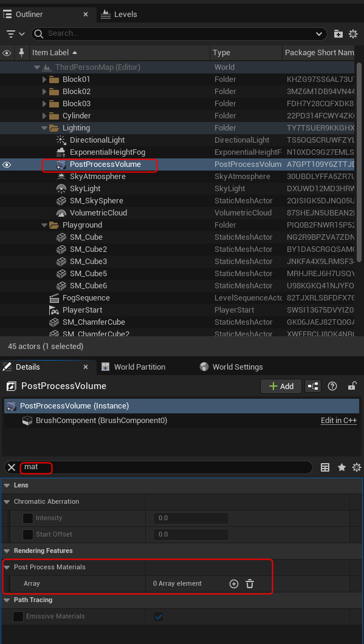Open the Blueprint/add script button
The width and height of the screenshot is (364, 644).
pos(313,386)
